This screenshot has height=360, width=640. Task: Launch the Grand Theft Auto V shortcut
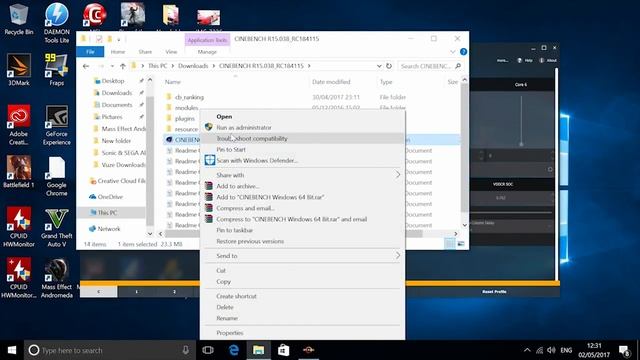tap(56, 227)
